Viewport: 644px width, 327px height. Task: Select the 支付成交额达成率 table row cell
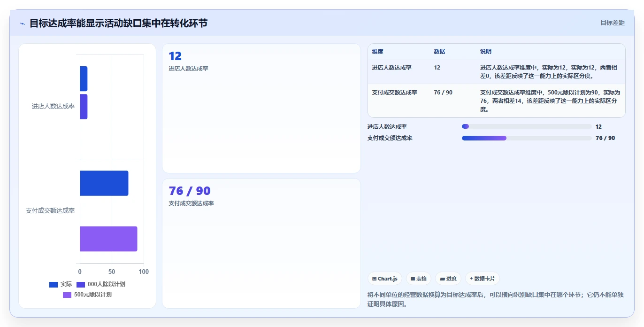click(x=394, y=92)
